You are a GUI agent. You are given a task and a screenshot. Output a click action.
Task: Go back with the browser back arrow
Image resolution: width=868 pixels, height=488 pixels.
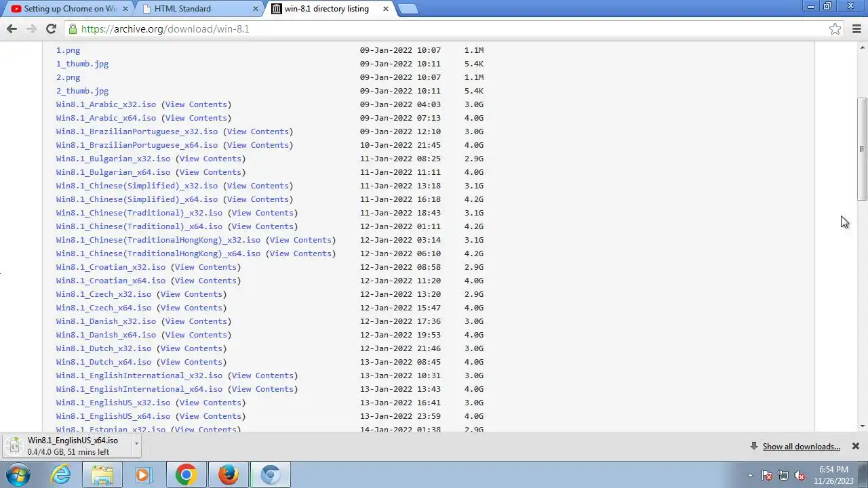coord(12,28)
